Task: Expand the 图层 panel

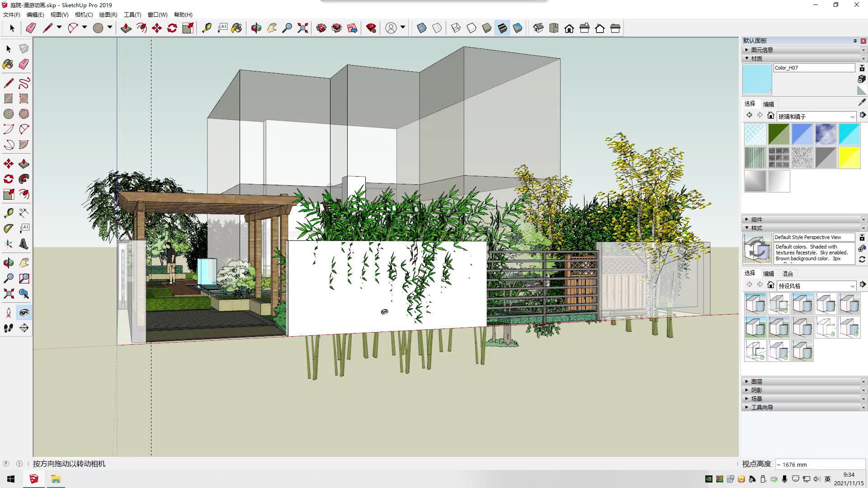Action: point(756,382)
